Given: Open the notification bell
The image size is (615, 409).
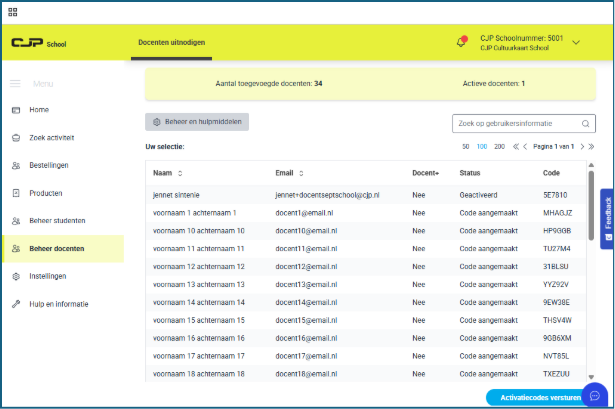Looking at the screenshot, I should coord(462,42).
